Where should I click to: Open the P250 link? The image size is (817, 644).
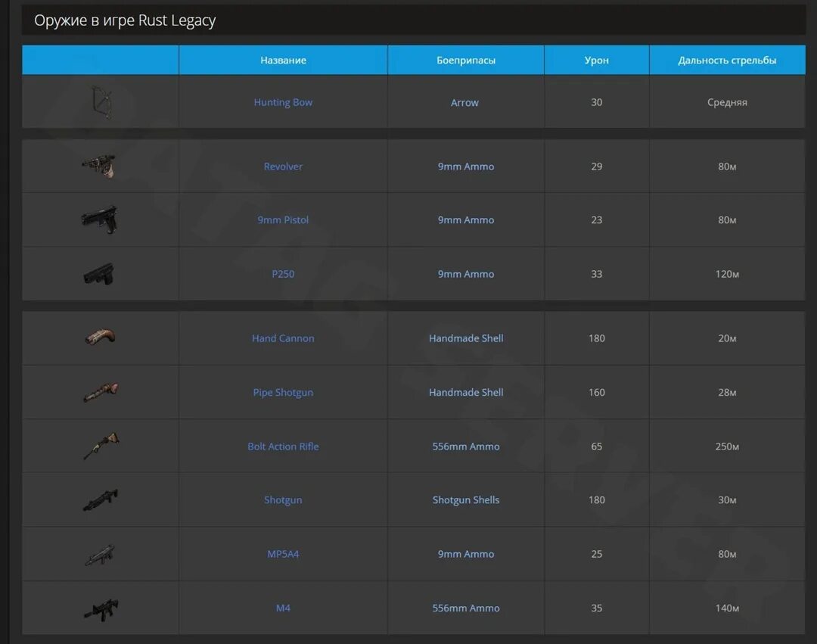pyautogui.click(x=283, y=274)
